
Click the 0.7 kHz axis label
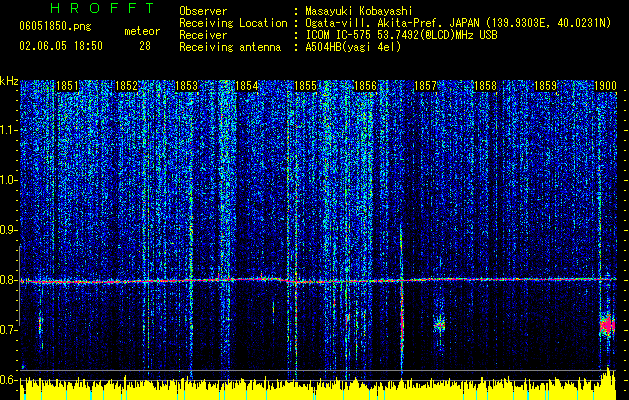click(9, 330)
